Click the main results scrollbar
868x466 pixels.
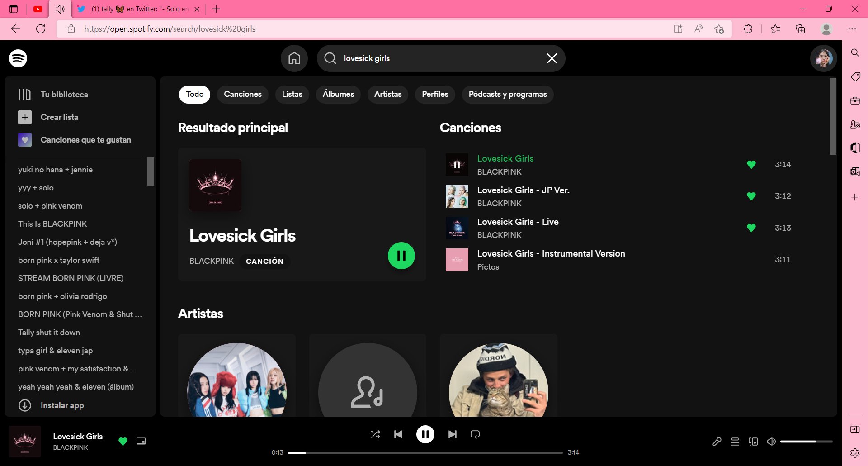pyautogui.click(x=833, y=117)
